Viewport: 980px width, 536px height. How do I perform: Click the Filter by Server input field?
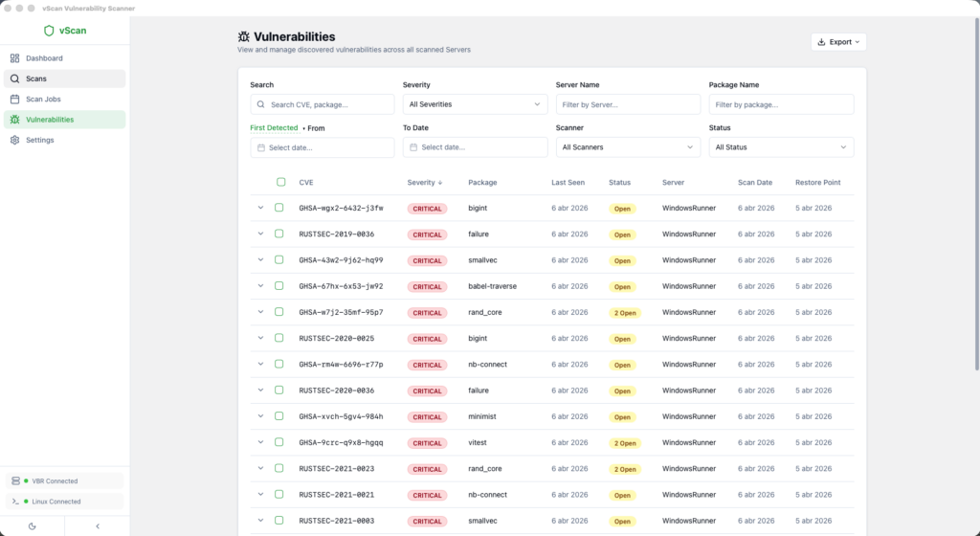pos(628,104)
